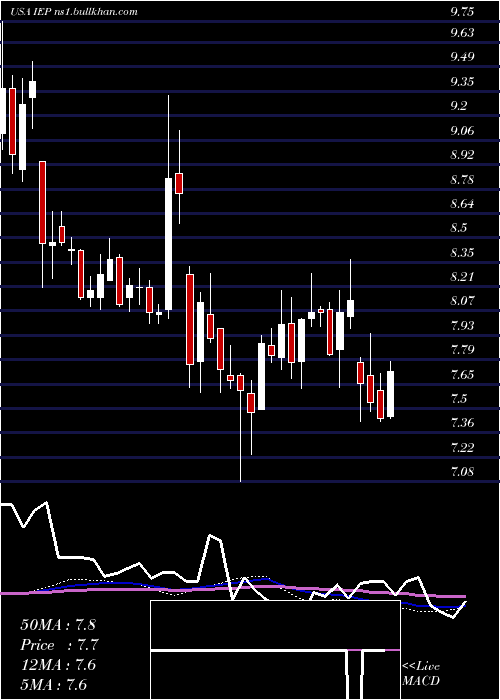Select the 9.35 price axis label
This screenshot has width=500, height=700.
(x=462, y=81)
